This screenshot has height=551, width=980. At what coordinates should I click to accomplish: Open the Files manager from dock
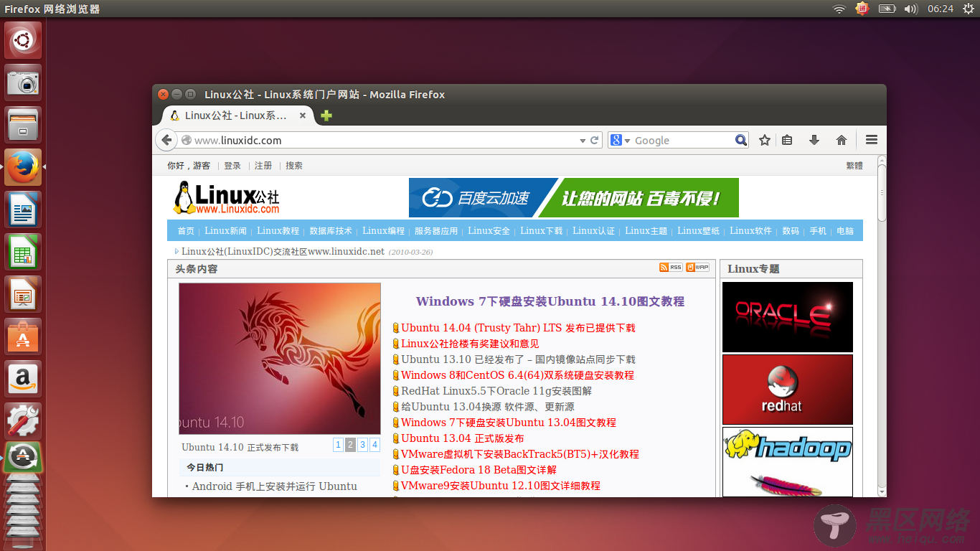click(x=24, y=125)
